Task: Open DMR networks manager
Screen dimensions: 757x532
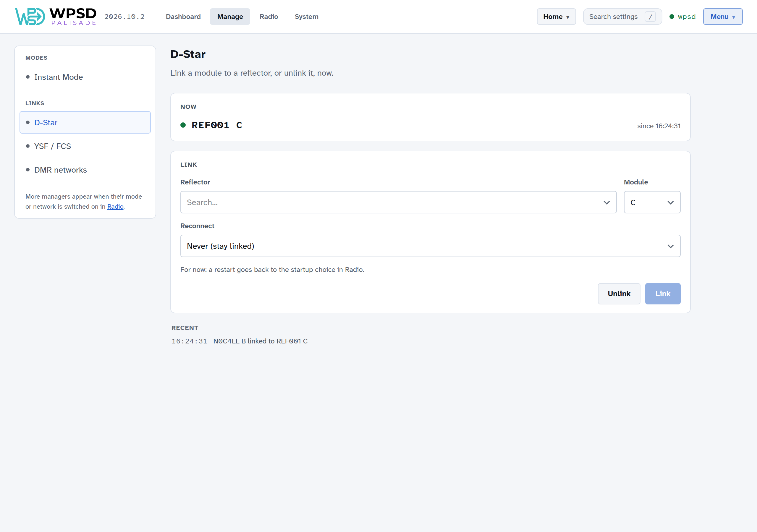Action: click(x=85, y=170)
